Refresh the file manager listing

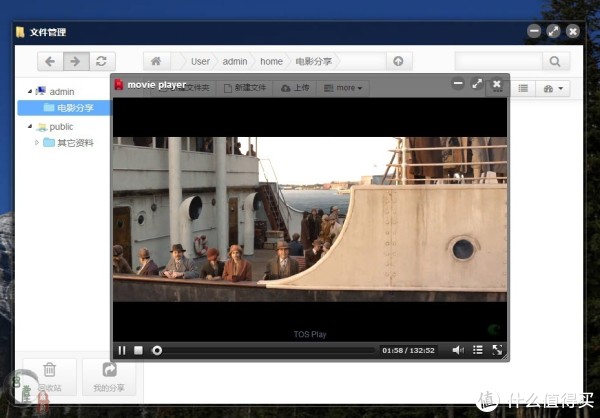tap(102, 61)
